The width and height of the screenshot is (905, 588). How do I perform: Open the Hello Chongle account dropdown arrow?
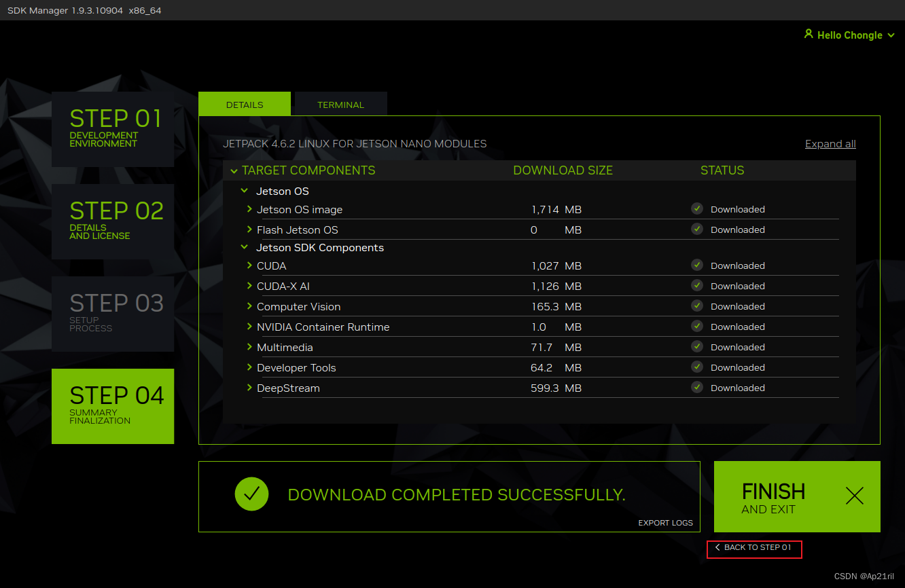[x=891, y=36]
